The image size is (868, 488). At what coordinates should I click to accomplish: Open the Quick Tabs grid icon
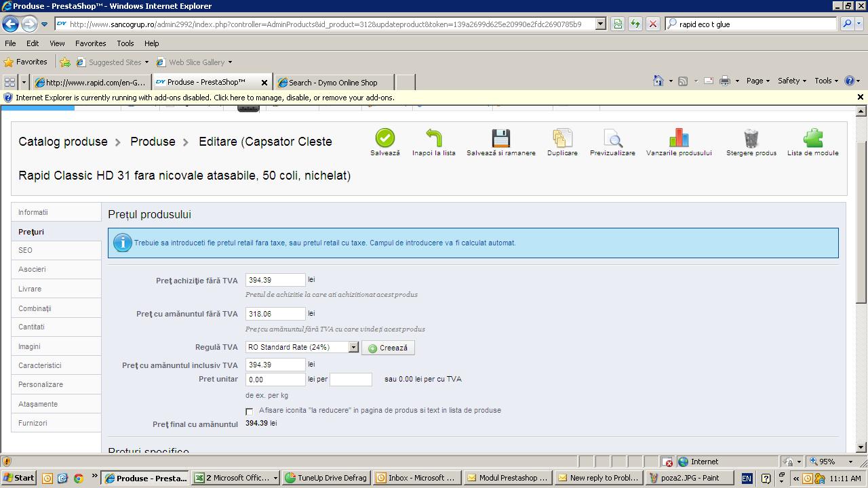click(x=9, y=82)
